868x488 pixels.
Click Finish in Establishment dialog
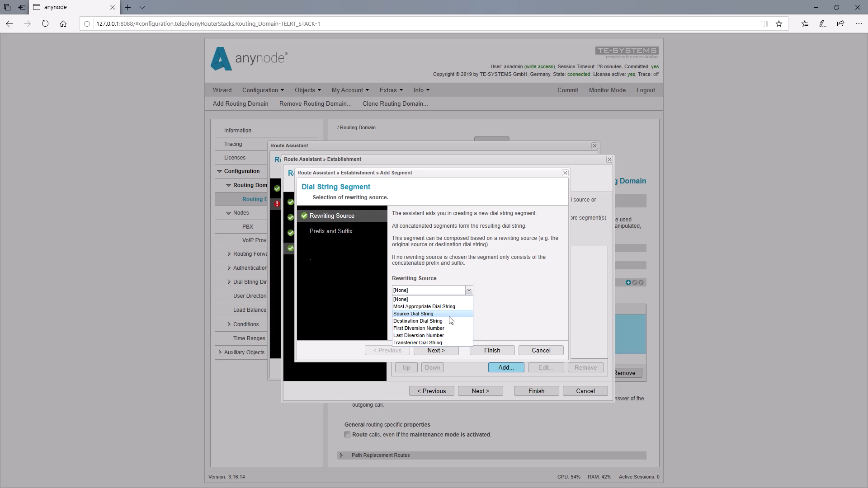[x=537, y=391]
